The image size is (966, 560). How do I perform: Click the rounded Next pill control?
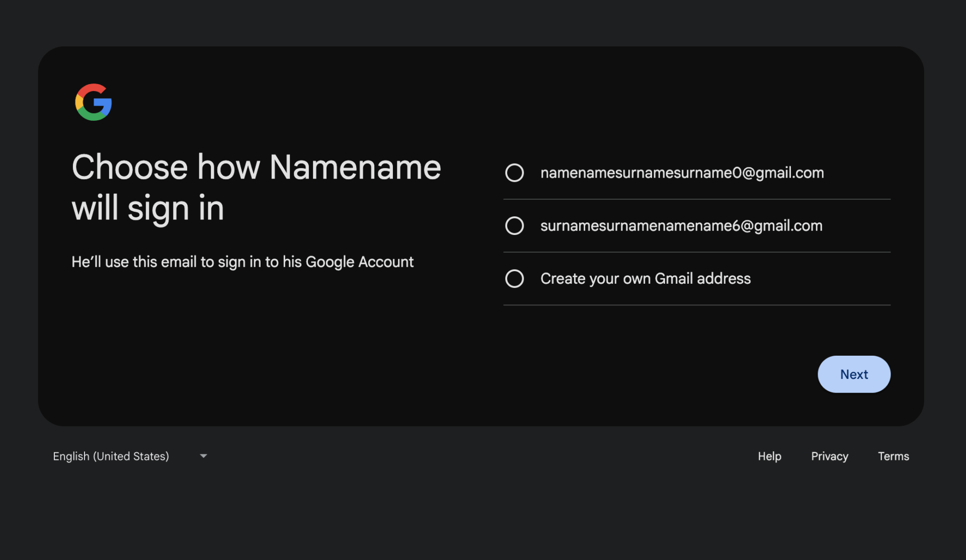pos(854,374)
